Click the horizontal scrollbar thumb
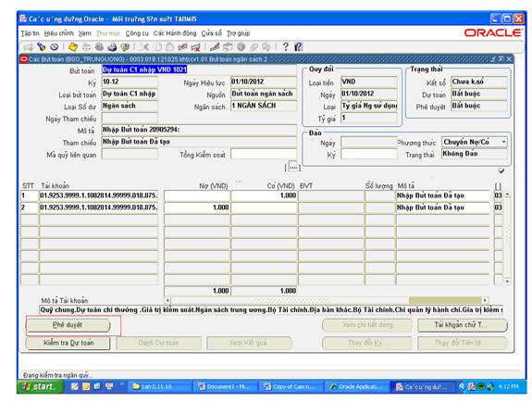 445,300
